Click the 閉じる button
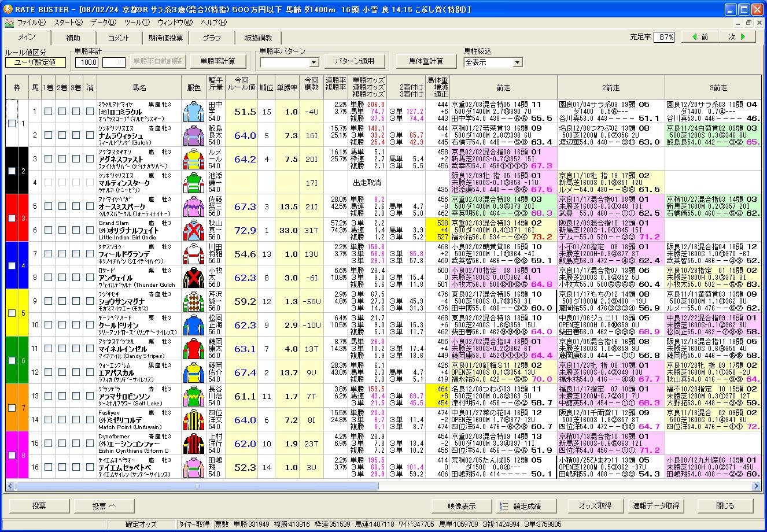 click(x=725, y=506)
